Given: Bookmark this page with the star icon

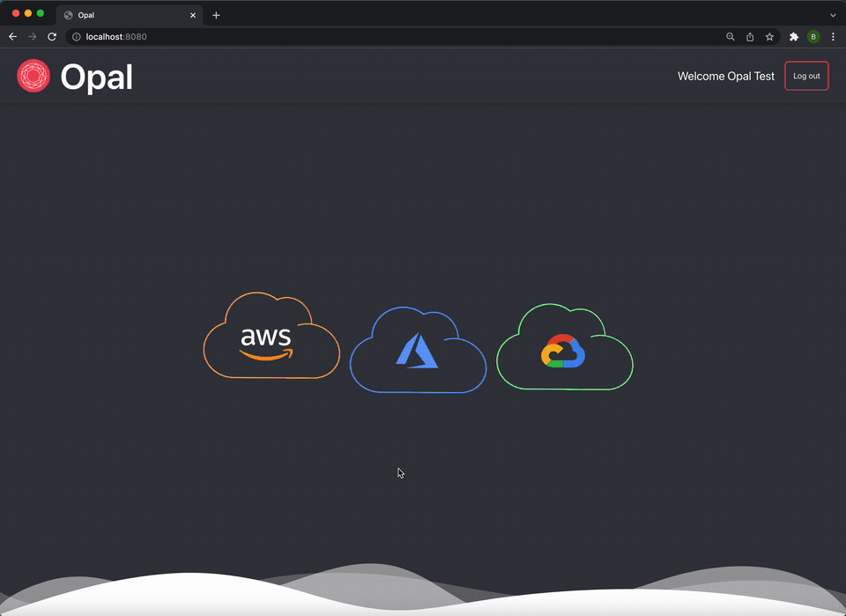Looking at the screenshot, I should pyautogui.click(x=769, y=37).
